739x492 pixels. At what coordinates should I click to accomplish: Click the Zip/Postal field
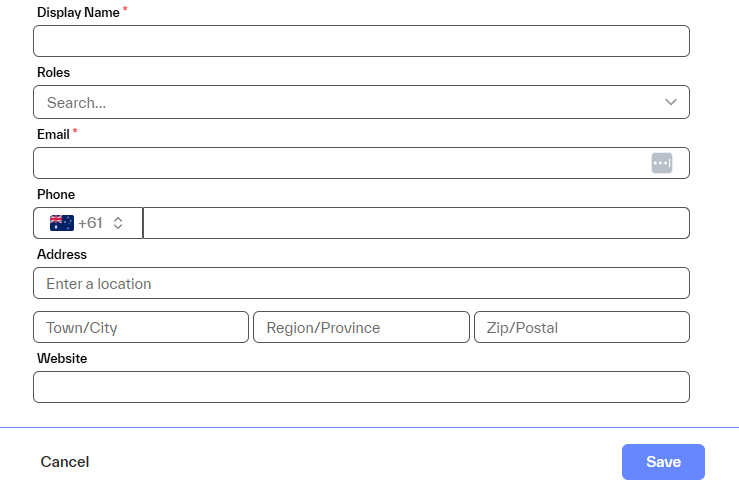pyautogui.click(x=581, y=327)
